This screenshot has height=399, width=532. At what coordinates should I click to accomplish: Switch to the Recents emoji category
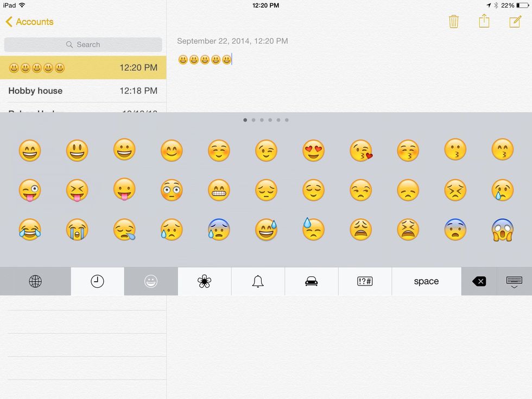pyautogui.click(x=97, y=281)
